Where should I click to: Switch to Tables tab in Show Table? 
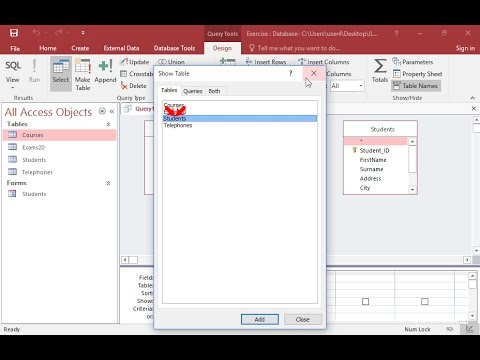(169, 90)
